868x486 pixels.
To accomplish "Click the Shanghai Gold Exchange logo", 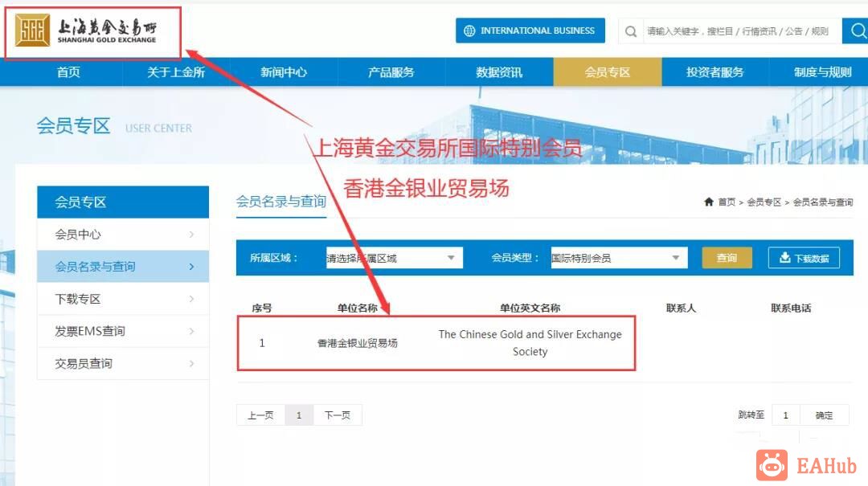I will [86, 30].
